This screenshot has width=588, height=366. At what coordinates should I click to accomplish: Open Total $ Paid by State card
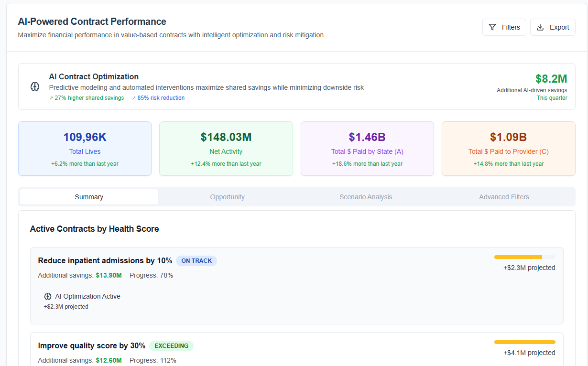click(367, 149)
